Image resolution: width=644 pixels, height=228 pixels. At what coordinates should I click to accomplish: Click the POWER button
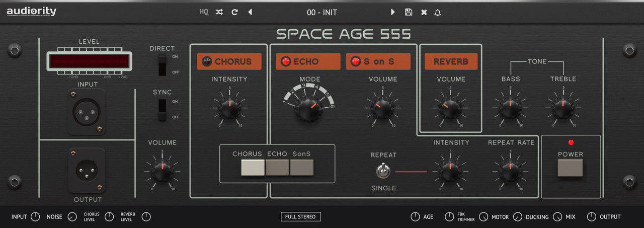pyautogui.click(x=570, y=168)
